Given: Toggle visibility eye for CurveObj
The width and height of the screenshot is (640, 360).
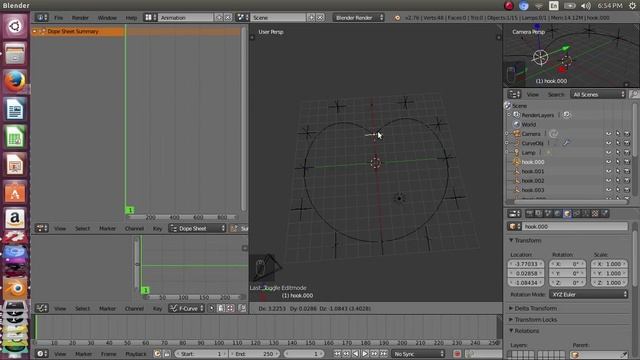Looking at the screenshot, I should 609,143.
